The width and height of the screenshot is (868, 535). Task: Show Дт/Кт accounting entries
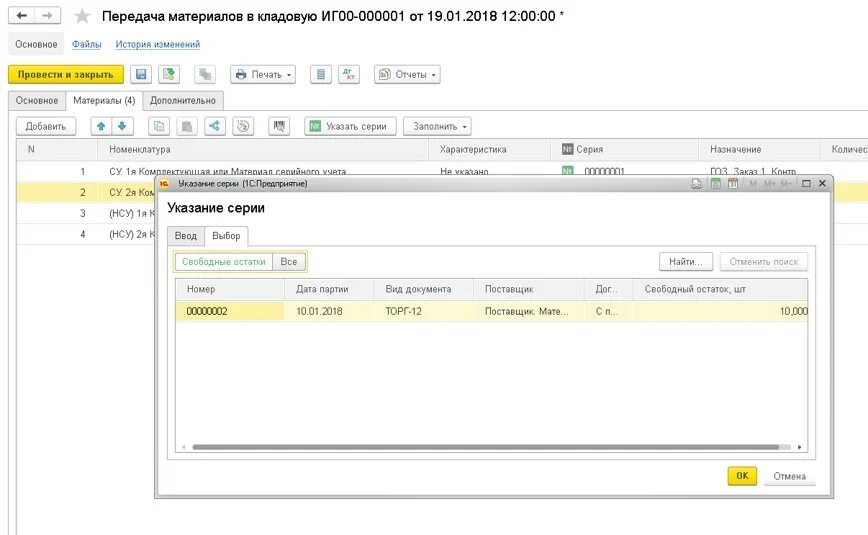point(349,74)
